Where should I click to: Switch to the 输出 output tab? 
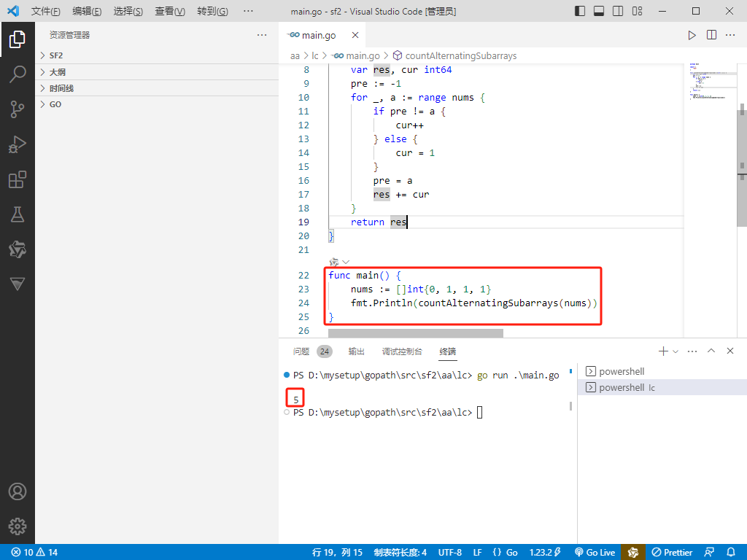pyautogui.click(x=356, y=351)
